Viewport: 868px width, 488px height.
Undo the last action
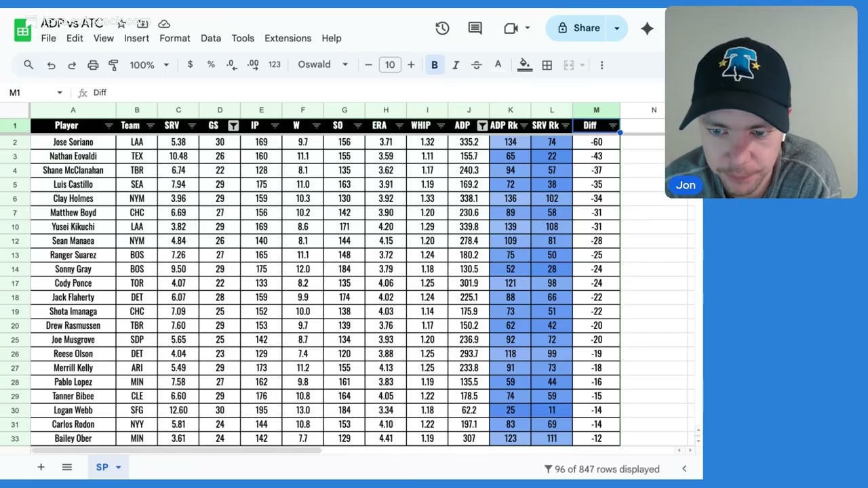click(x=51, y=65)
